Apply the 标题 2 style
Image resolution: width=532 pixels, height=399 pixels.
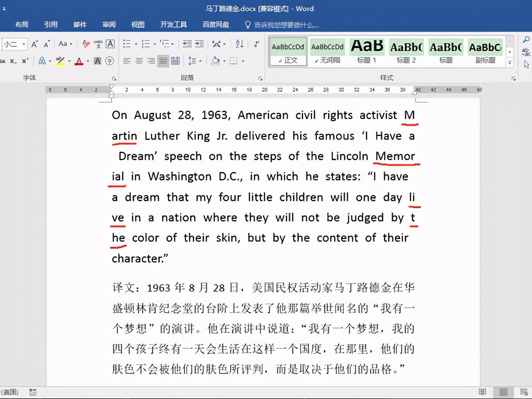406,51
